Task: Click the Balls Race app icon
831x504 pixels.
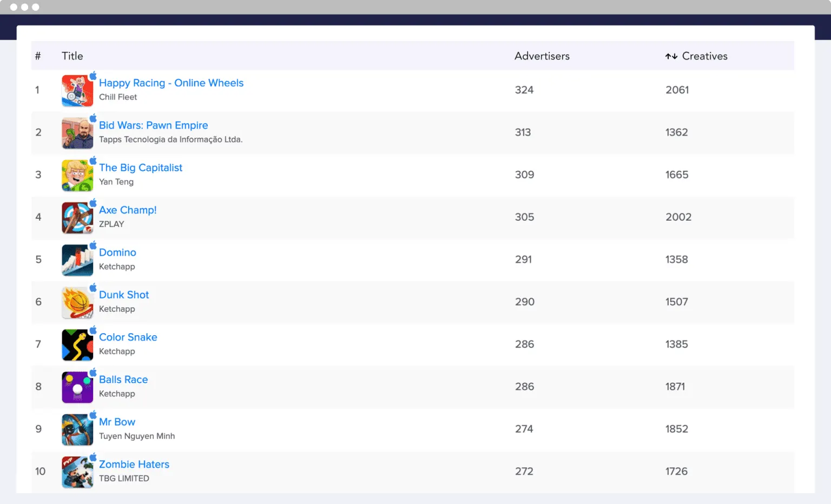Action: tap(77, 387)
